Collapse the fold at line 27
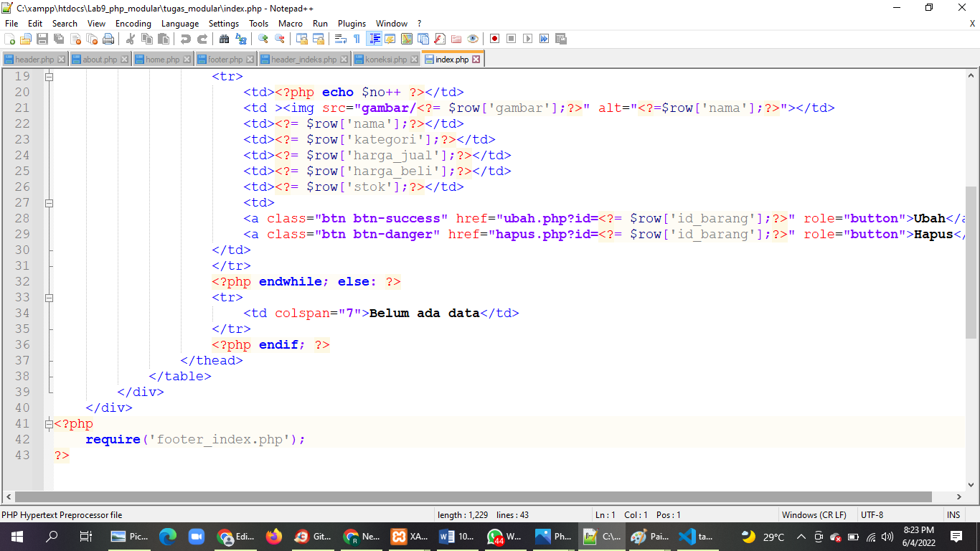Image resolution: width=980 pixels, height=551 pixels. pyautogui.click(x=49, y=202)
